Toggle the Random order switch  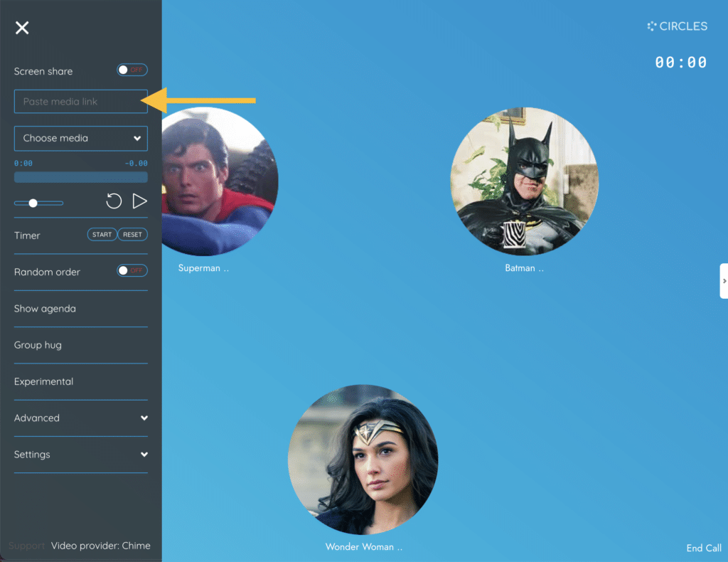click(x=132, y=270)
